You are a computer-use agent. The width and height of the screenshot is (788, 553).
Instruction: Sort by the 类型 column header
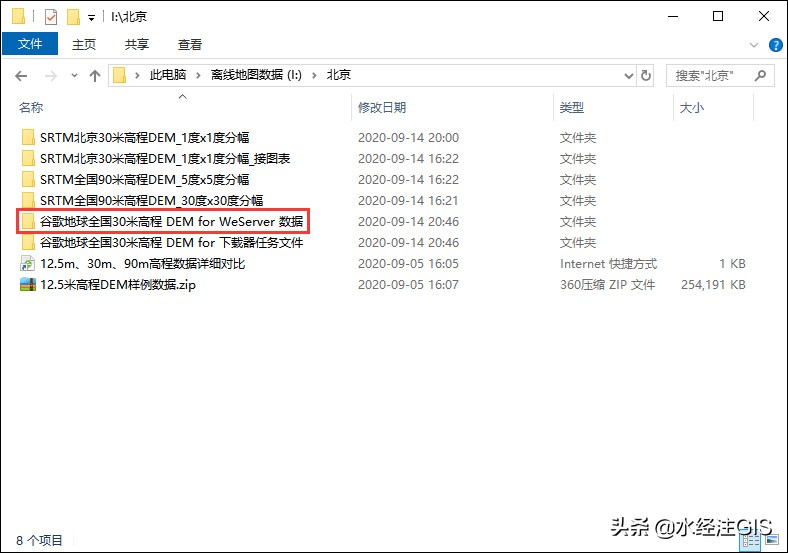pyautogui.click(x=572, y=108)
